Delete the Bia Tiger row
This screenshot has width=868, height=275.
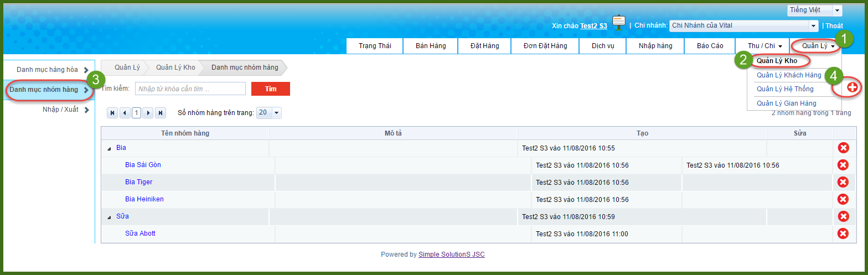tap(843, 182)
